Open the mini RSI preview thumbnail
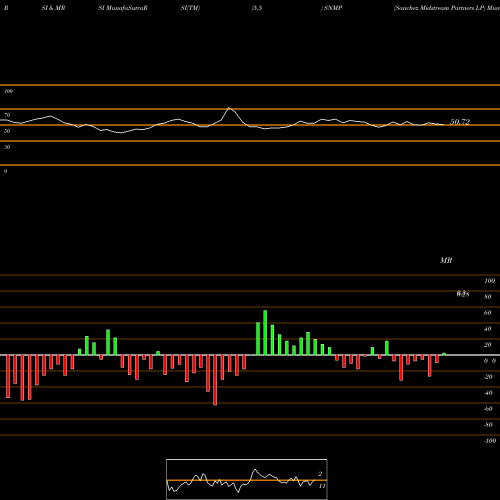Screen dimensions: 500x500 247,479
